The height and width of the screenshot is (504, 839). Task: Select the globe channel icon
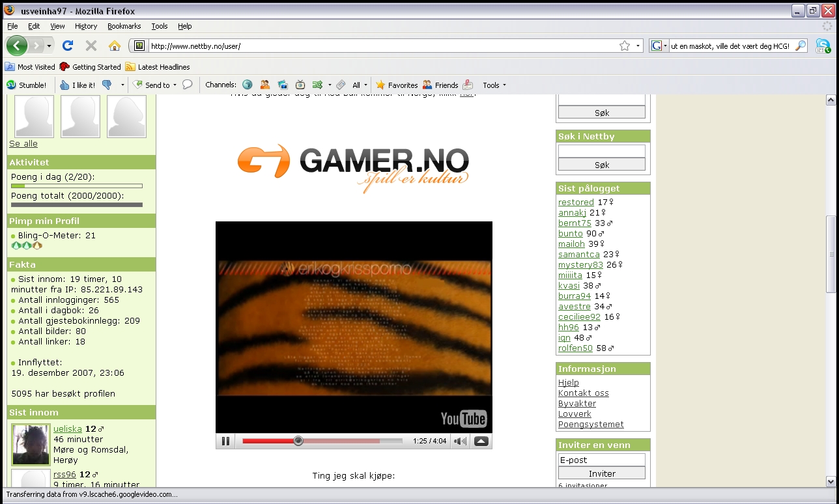pos(248,85)
